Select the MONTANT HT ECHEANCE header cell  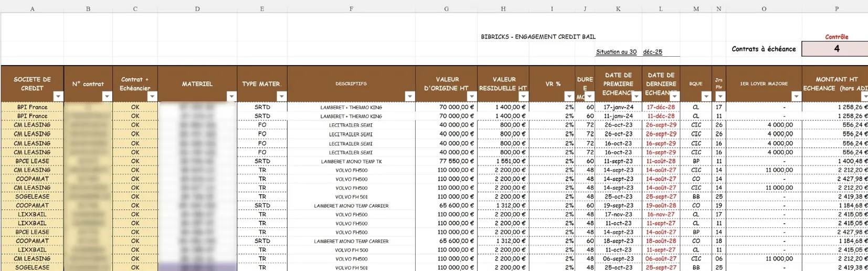(x=835, y=84)
